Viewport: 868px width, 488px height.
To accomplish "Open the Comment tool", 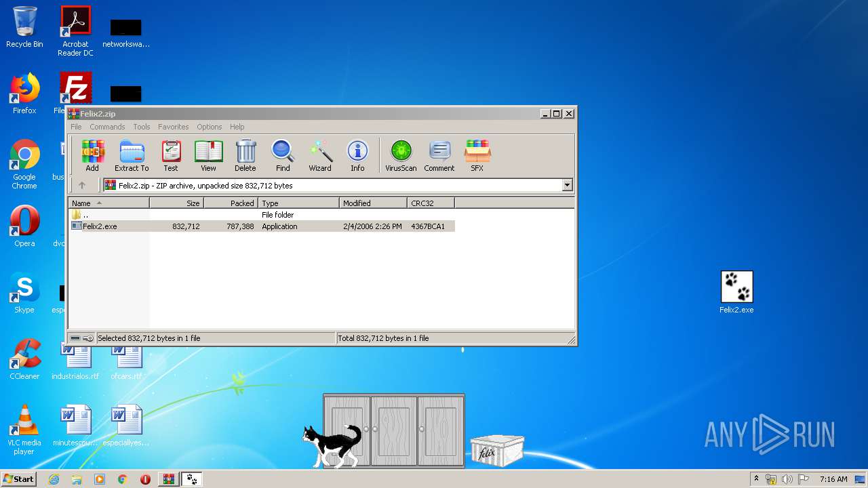I will 439,156.
